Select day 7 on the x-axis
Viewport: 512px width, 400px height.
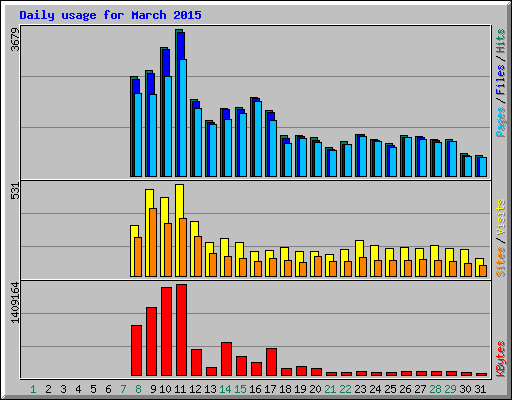point(123,389)
